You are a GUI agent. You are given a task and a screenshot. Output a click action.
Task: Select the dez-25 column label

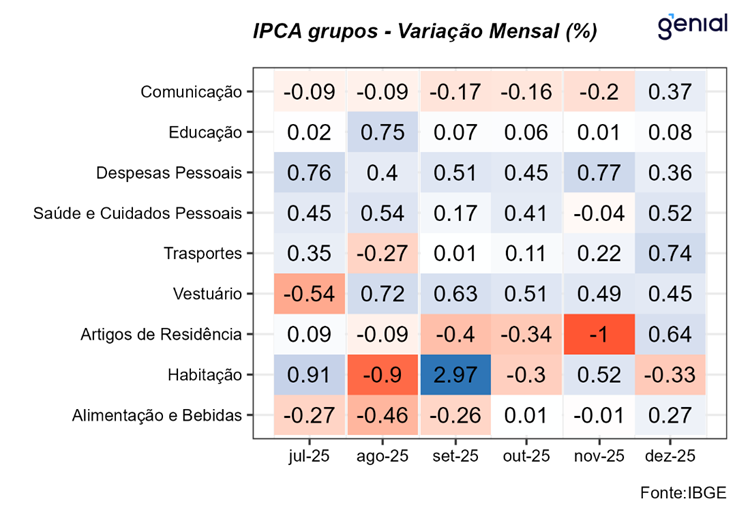(671, 456)
